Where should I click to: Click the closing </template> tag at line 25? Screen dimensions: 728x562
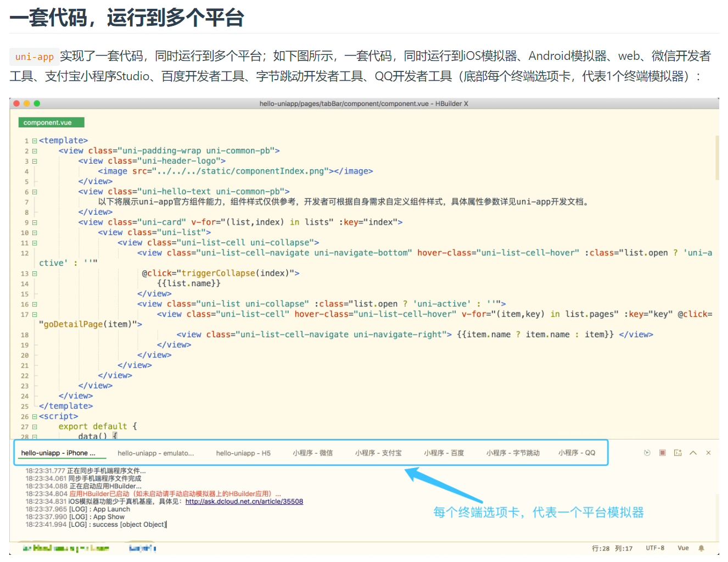tap(66, 407)
